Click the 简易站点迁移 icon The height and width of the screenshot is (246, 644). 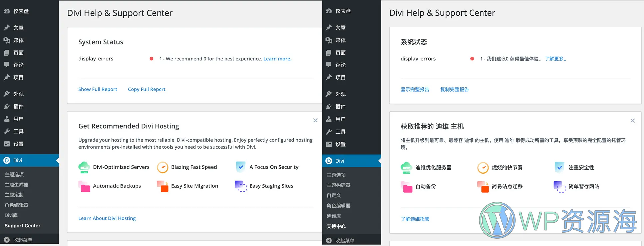tap(483, 187)
